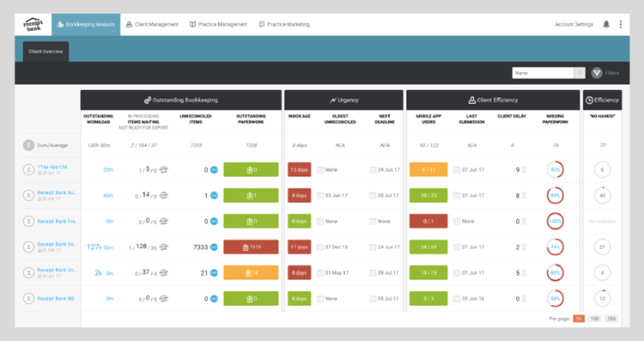Open the three-dot more options menu
This screenshot has width=644, height=341.
click(x=621, y=24)
